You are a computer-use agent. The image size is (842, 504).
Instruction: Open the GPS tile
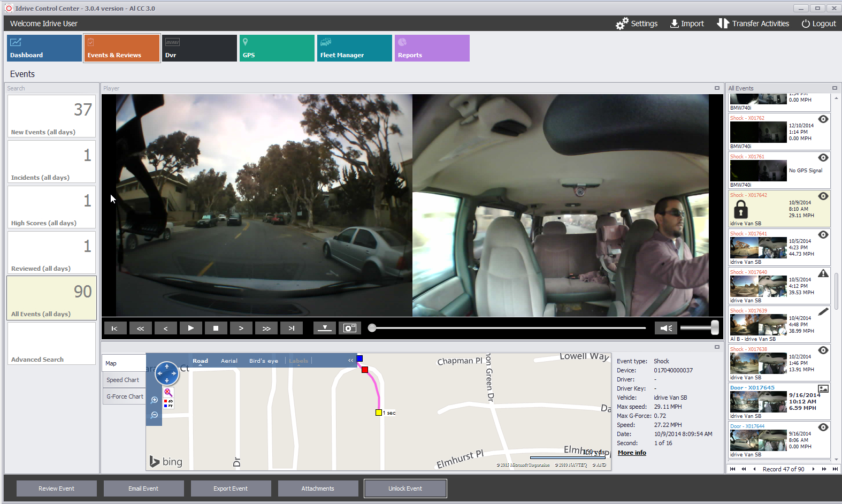coord(277,48)
